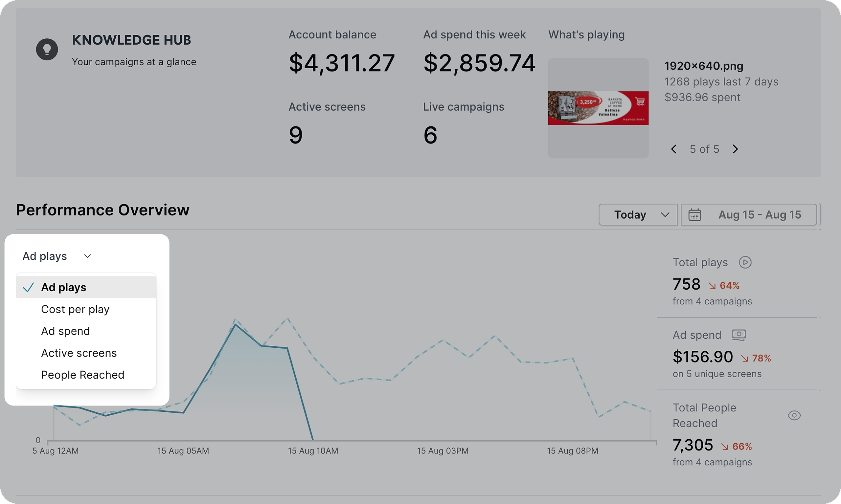The height and width of the screenshot is (504, 841).
Task: Click the Ad spend money icon
Action: pyautogui.click(x=739, y=335)
